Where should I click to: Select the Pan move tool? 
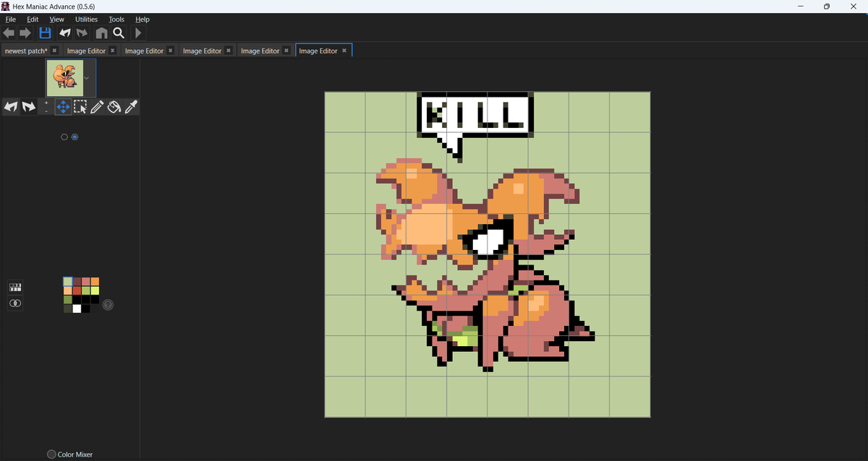tap(63, 107)
